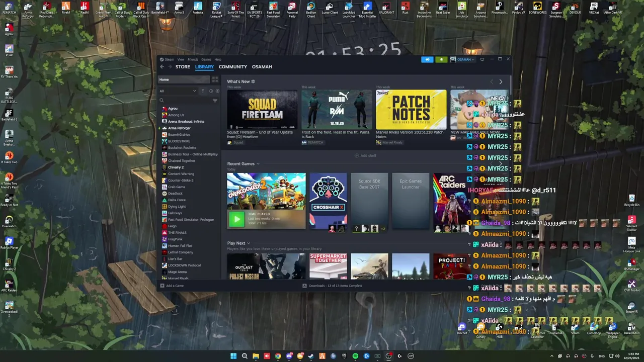
Task: Expand the 'All' library filter dropdown
Action: (178, 91)
